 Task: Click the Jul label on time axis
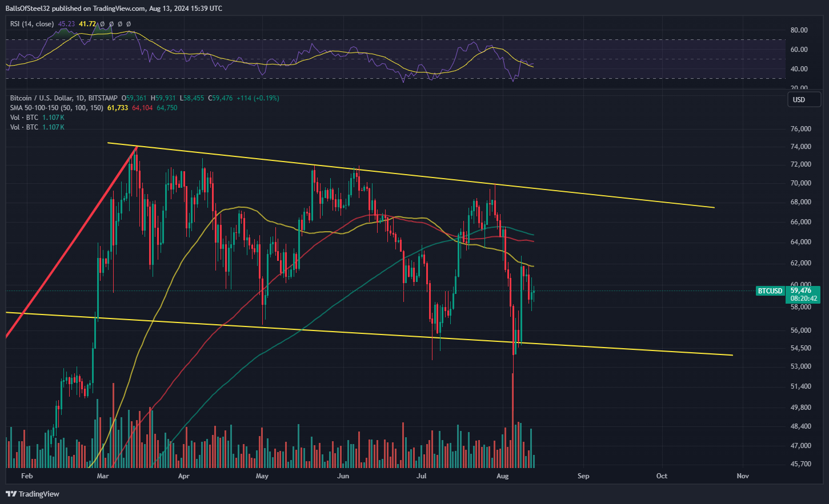pyautogui.click(x=422, y=476)
